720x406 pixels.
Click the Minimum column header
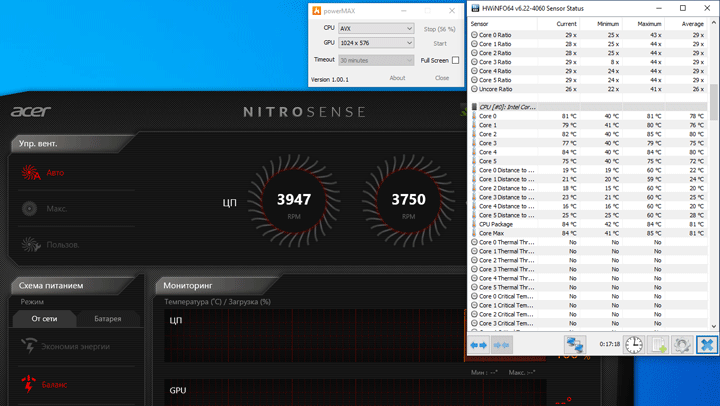pyautogui.click(x=600, y=24)
